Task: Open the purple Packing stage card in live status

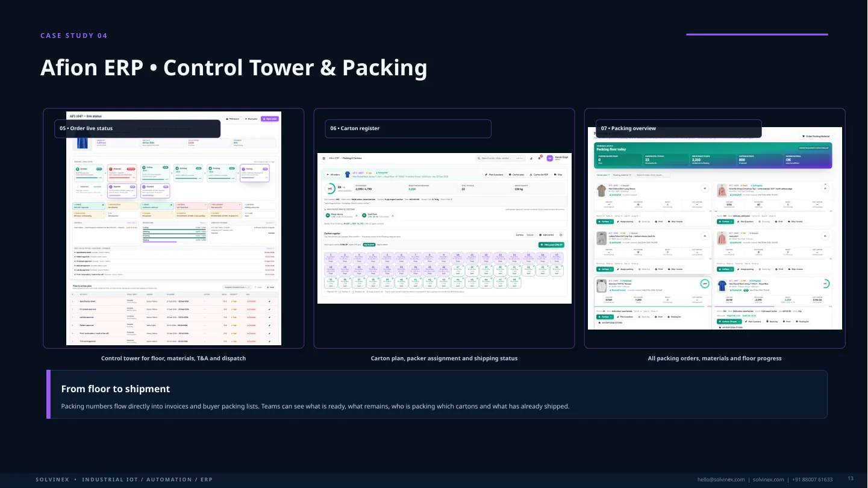Action: [254, 173]
